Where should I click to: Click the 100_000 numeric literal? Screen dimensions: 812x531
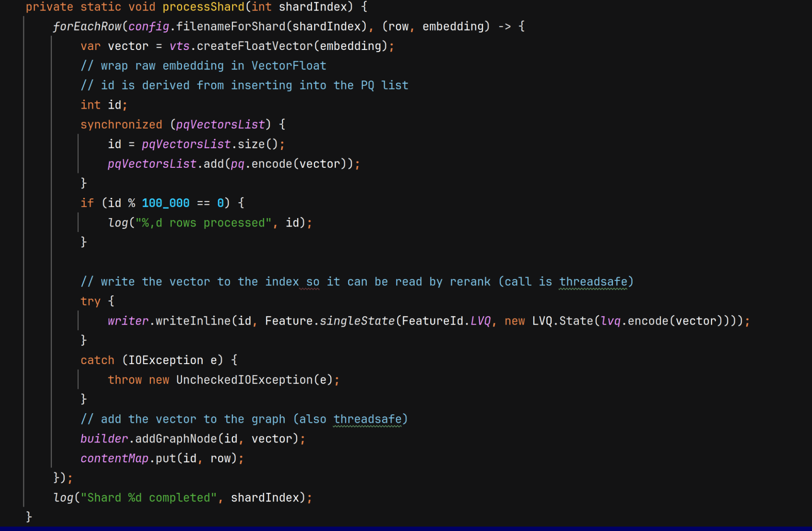[x=165, y=203]
